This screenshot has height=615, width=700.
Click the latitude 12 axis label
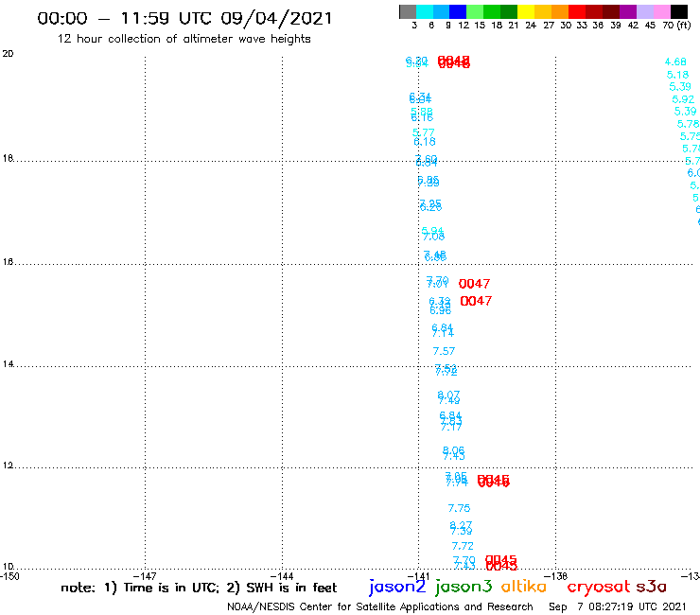(x=8, y=466)
